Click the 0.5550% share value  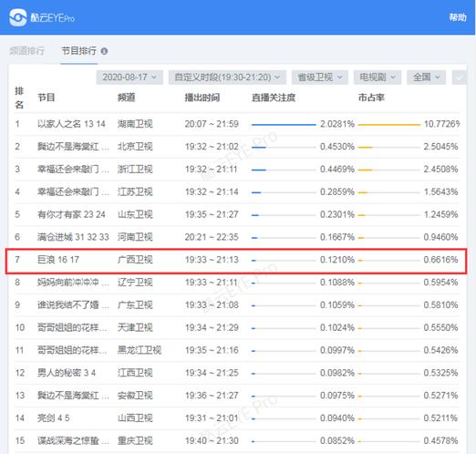click(440, 327)
